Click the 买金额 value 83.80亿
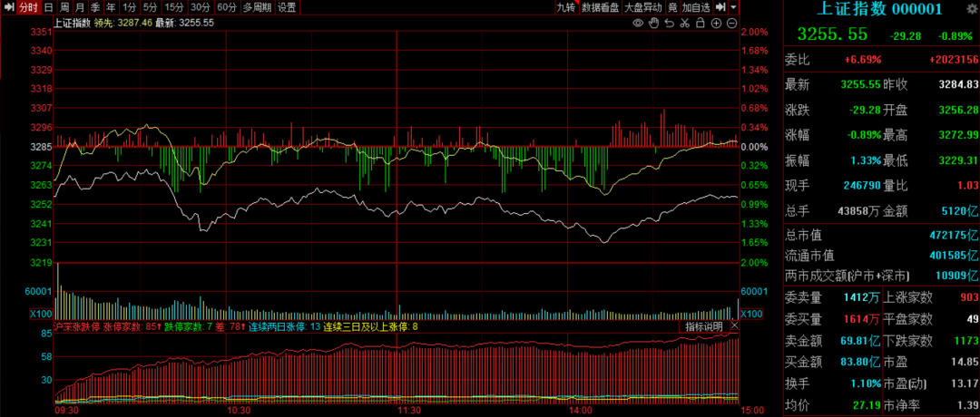Viewport: 980px width, 417px height. [858, 362]
